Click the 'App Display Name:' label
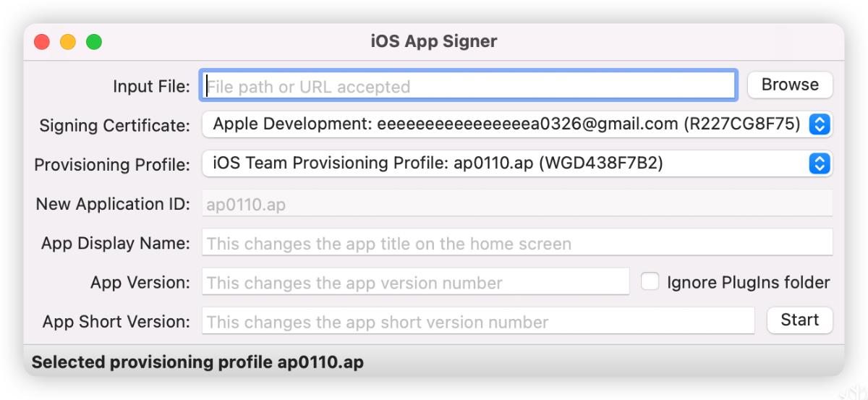868x400 pixels. (x=116, y=243)
